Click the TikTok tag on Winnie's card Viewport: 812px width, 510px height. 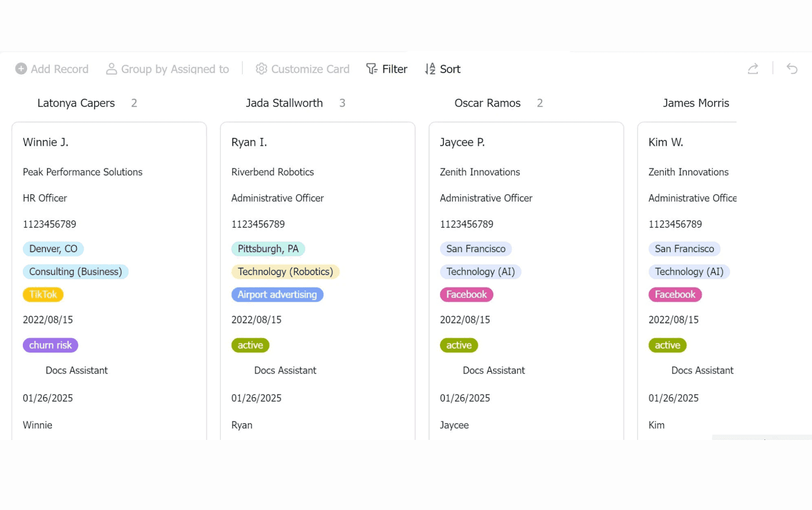click(43, 294)
